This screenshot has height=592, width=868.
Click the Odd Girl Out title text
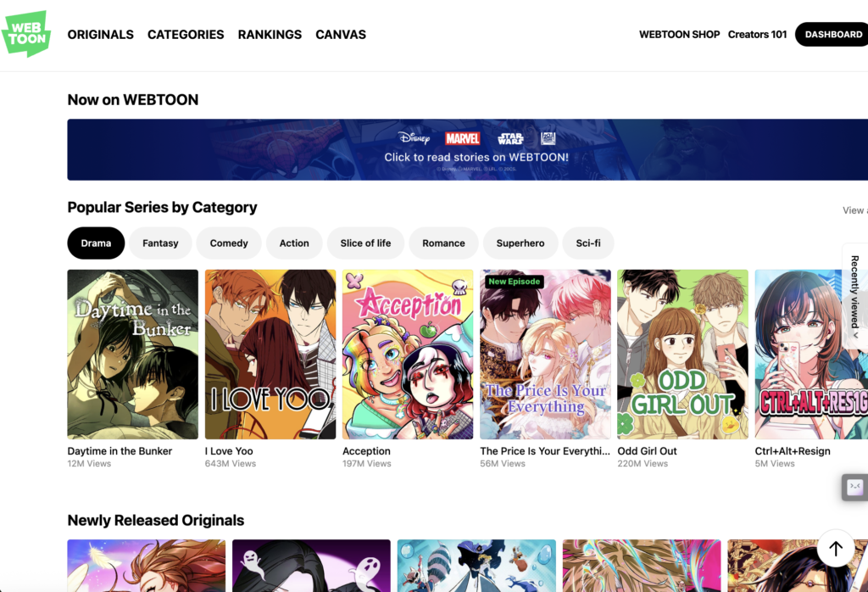(x=647, y=450)
